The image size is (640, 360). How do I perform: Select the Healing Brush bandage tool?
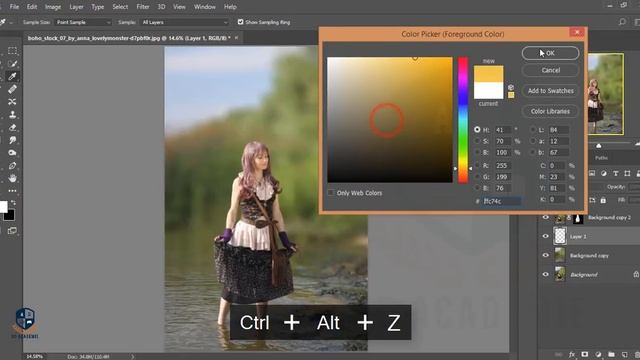point(12,89)
